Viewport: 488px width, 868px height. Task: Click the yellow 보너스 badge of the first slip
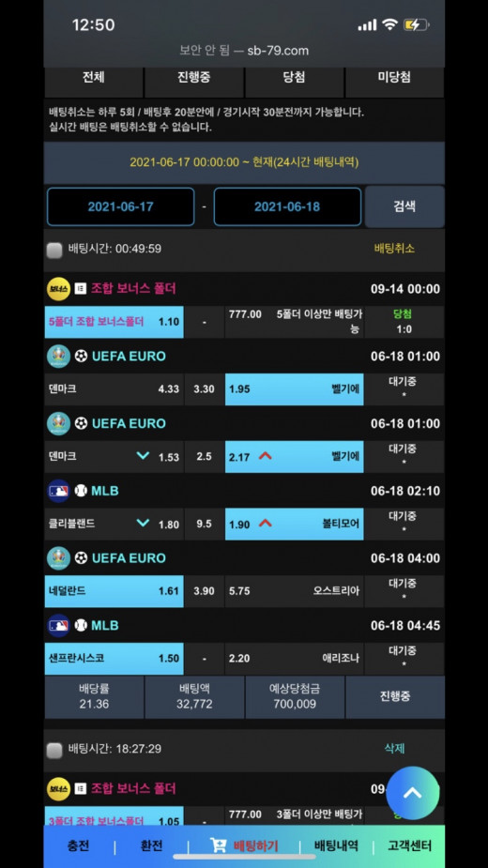[58, 289]
